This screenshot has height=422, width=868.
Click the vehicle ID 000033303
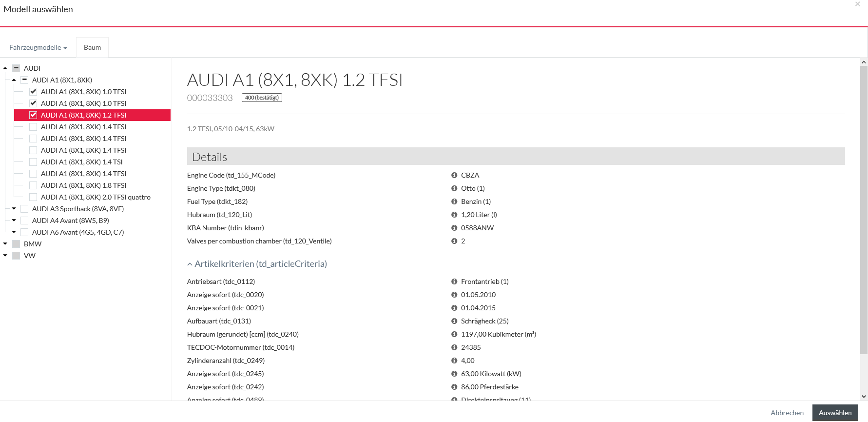[210, 98]
